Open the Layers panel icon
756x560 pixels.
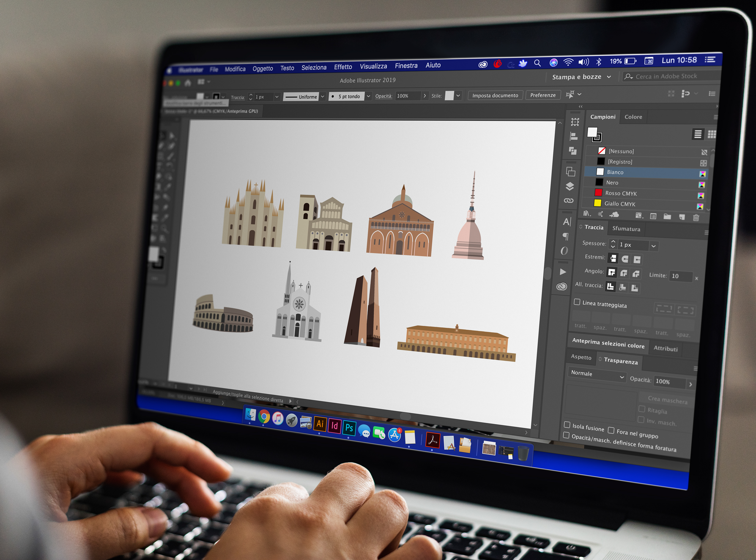570,186
